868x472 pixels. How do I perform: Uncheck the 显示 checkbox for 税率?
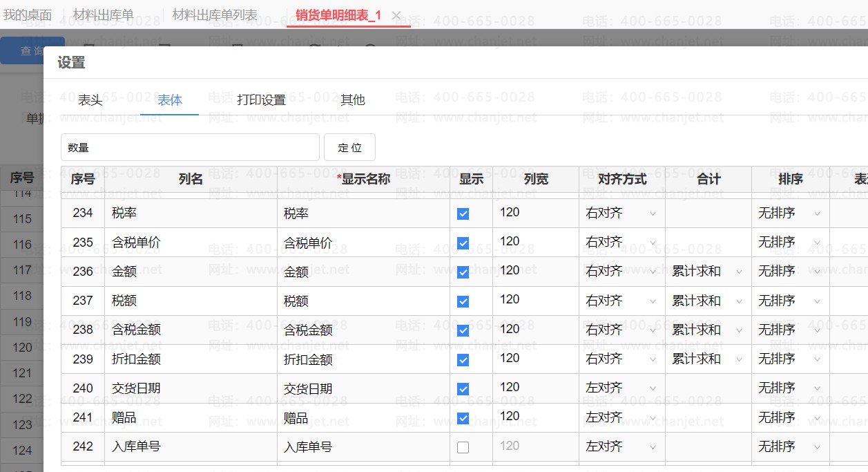click(x=463, y=214)
